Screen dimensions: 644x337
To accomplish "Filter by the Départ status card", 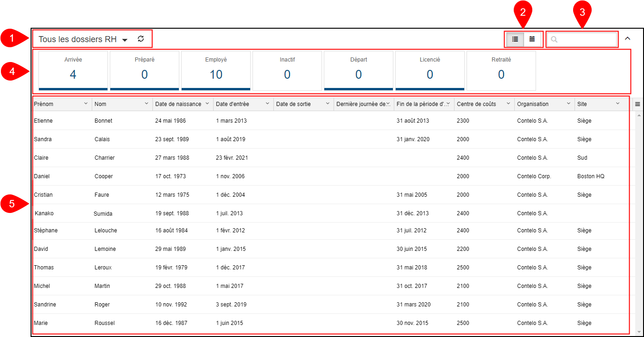I will click(x=359, y=70).
